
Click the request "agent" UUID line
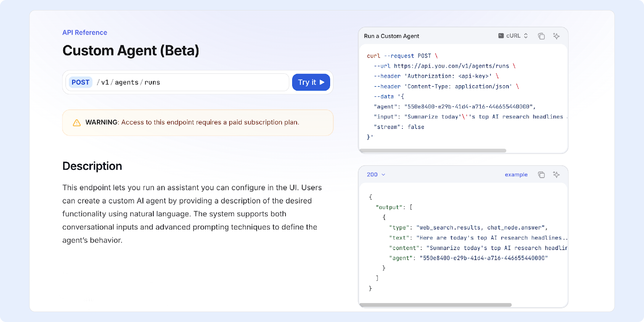(455, 107)
